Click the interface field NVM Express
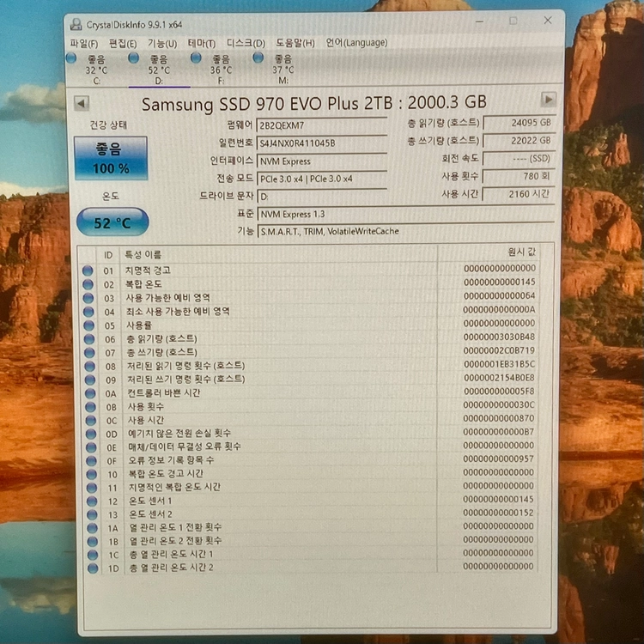This screenshot has width=644, height=644. (x=321, y=161)
